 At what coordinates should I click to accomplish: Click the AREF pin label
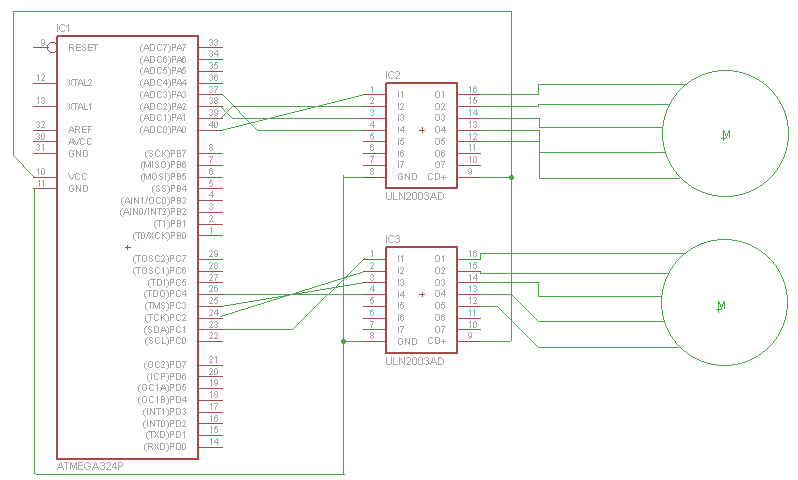(x=80, y=129)
